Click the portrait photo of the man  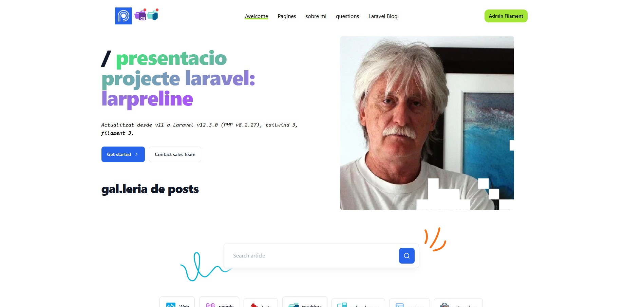tap(427, 123)
